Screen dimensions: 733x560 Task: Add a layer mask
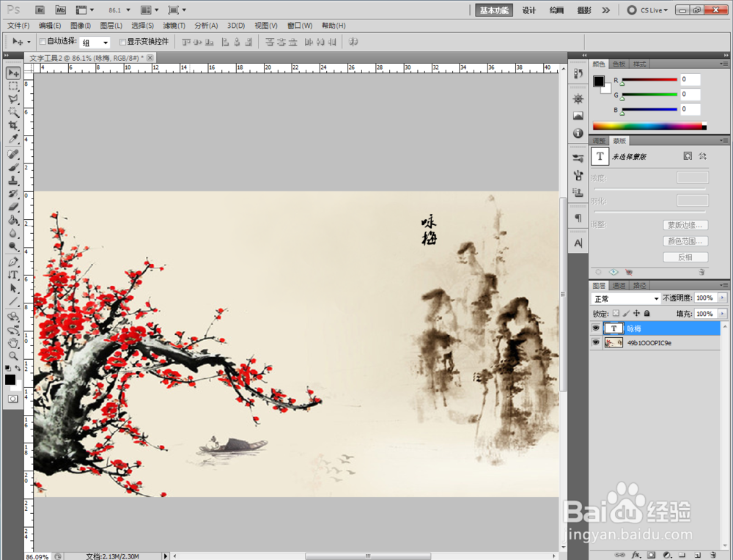click(651, 555)
